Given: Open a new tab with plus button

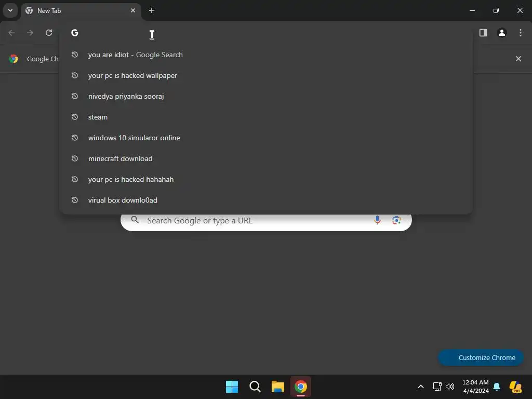Looking at the screenshot, I should (x=152, y=10).
